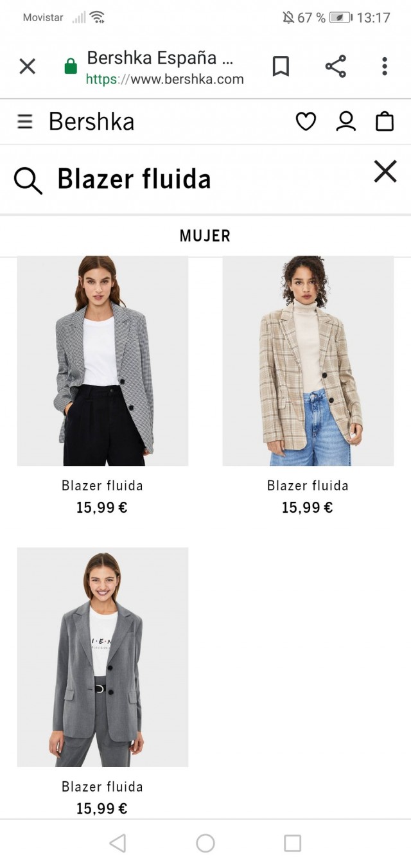Click Blazer fluida title under plaid blazer

pyautogui.click(x=308, y=486)
